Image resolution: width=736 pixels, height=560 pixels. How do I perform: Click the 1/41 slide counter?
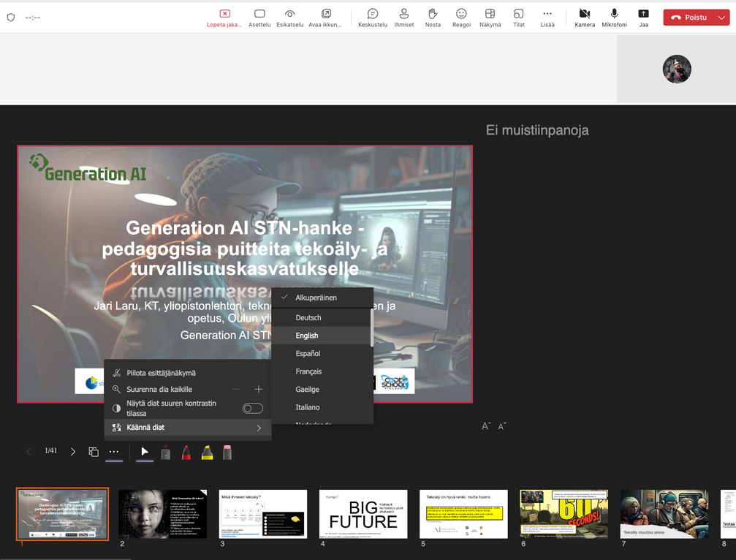[50, 450]
